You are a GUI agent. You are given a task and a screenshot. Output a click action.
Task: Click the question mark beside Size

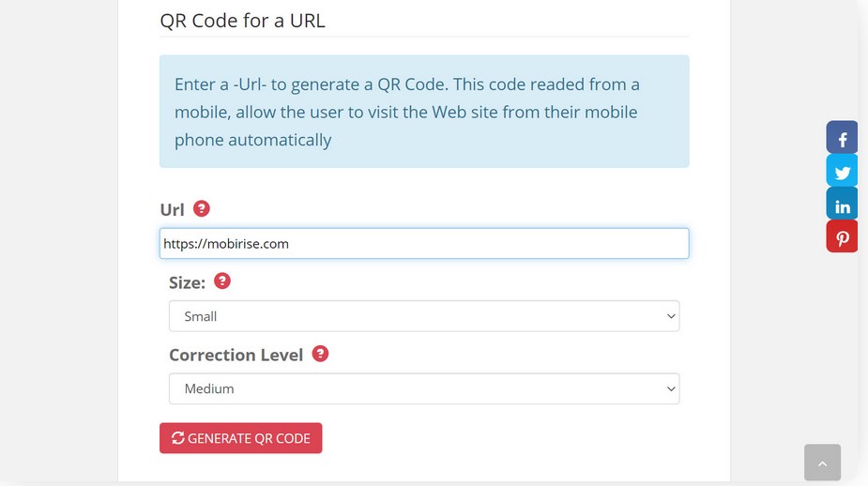tap(222, 281)
